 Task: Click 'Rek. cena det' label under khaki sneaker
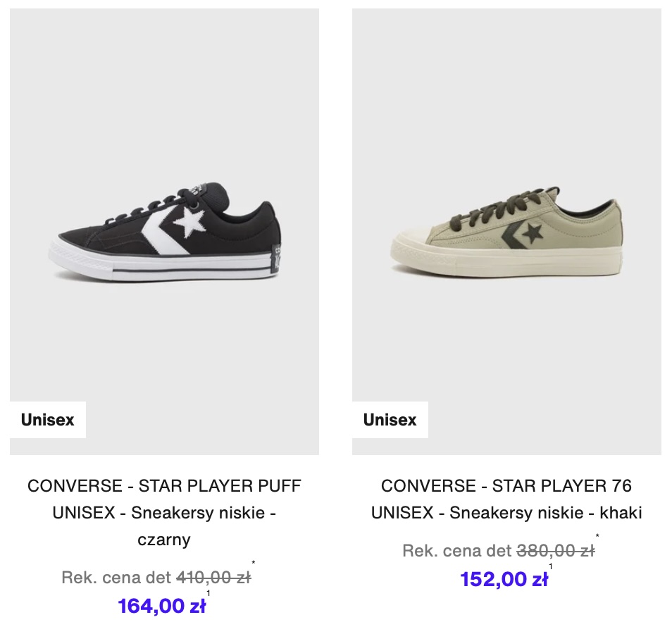tap(457, 551)
